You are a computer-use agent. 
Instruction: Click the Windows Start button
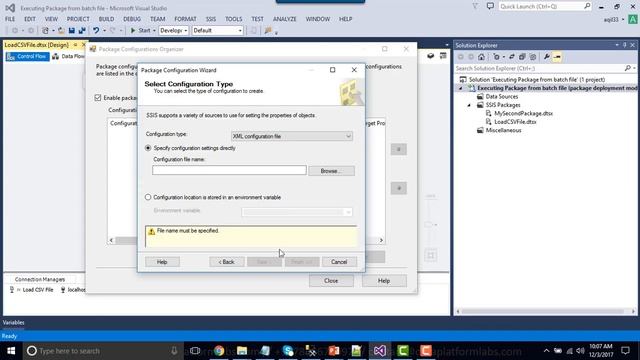click(x=11, y=351)
